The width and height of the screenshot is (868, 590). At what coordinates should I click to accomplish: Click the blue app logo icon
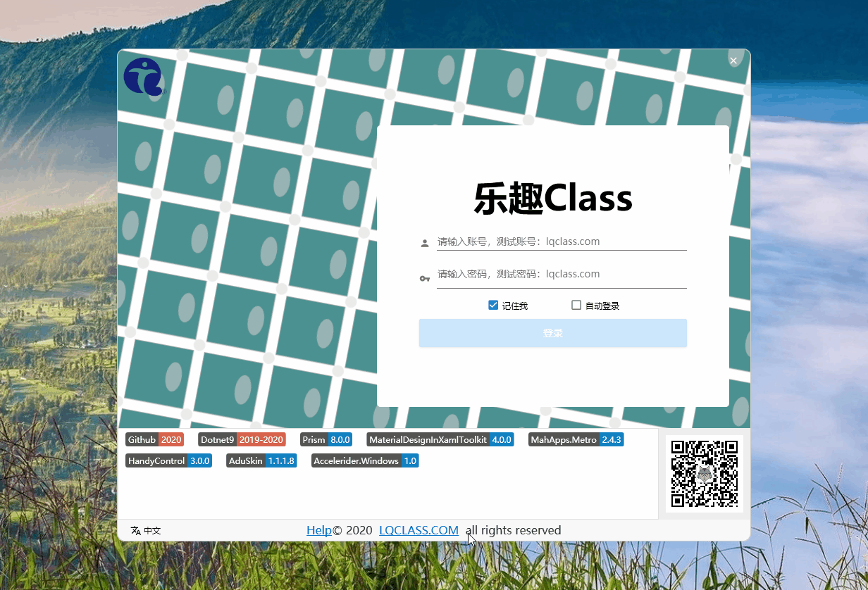click(143, 77)
